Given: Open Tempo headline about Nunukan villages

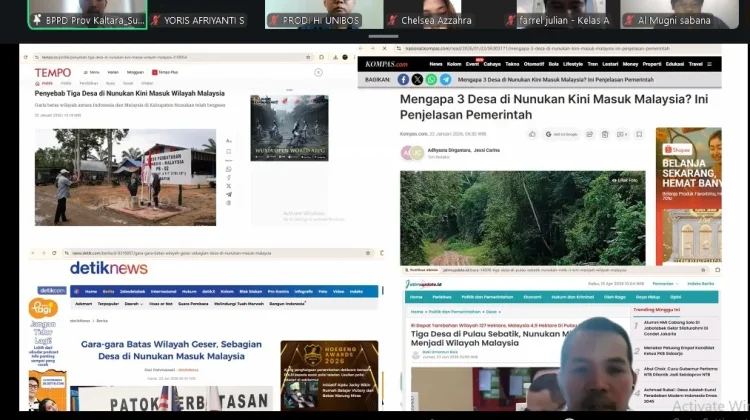Looking at the screenshot, I should pos(130,93).
